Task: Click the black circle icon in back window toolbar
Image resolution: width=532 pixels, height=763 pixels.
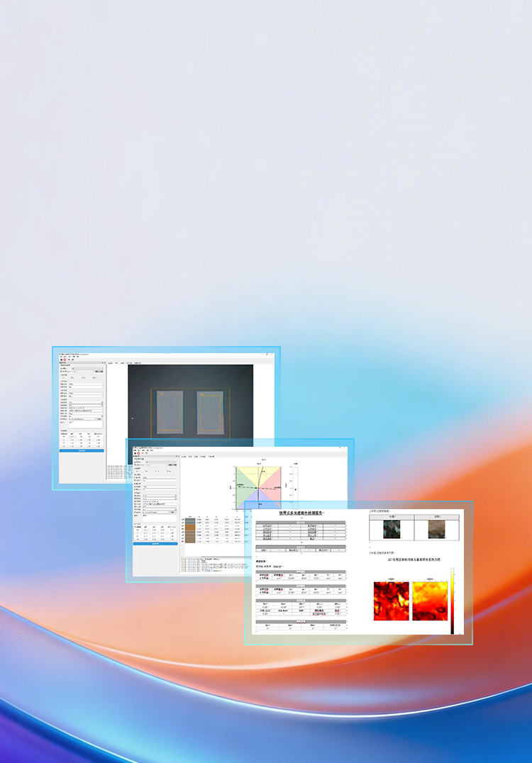Action: click(x=61, y=360)
